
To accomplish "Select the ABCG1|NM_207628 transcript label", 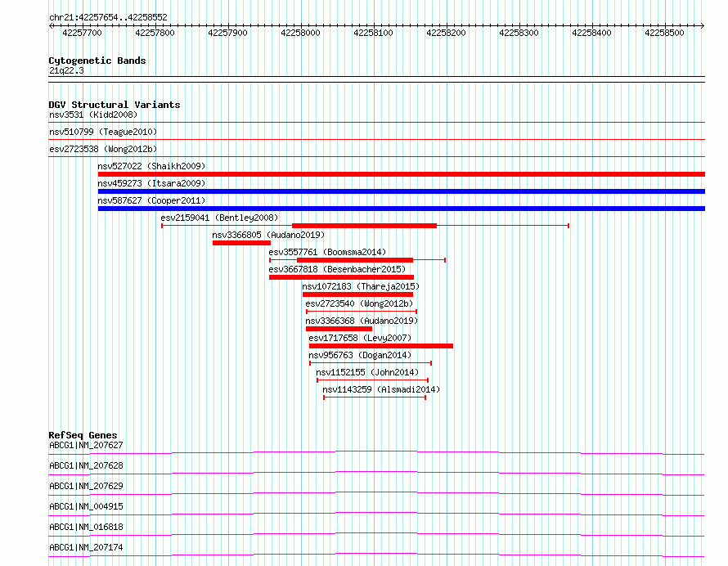I will tap(87, 465).
